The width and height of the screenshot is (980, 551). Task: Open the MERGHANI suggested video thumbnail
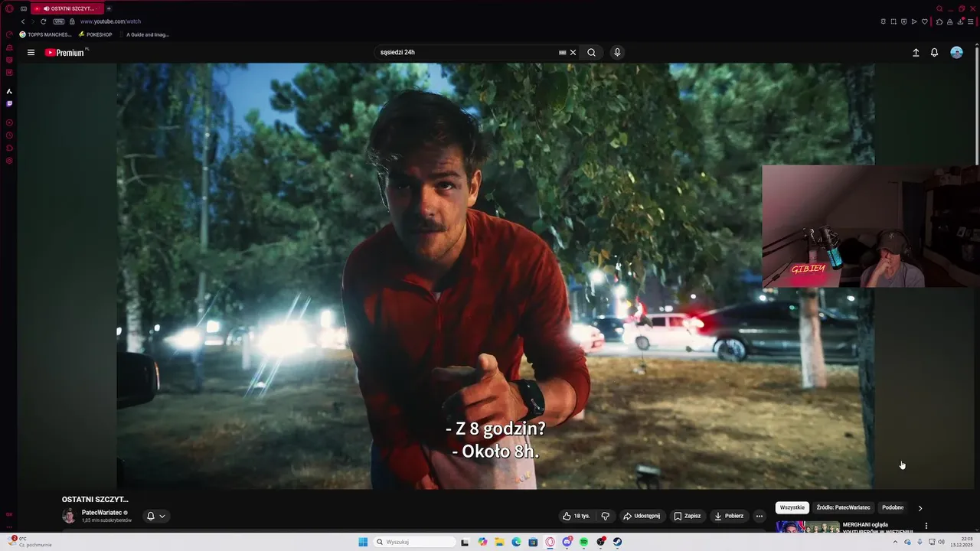tap(807, 527)
